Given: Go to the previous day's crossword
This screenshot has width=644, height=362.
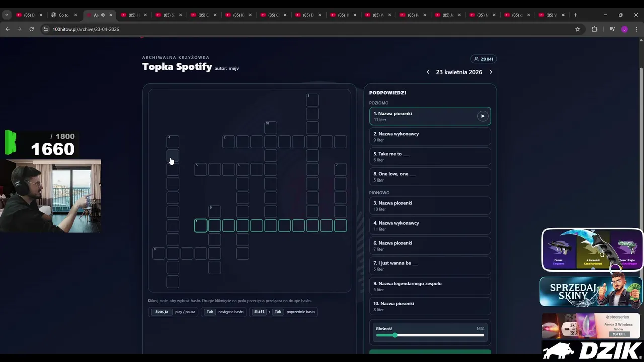Looking at the screenshot, I should tap(428, 72).
